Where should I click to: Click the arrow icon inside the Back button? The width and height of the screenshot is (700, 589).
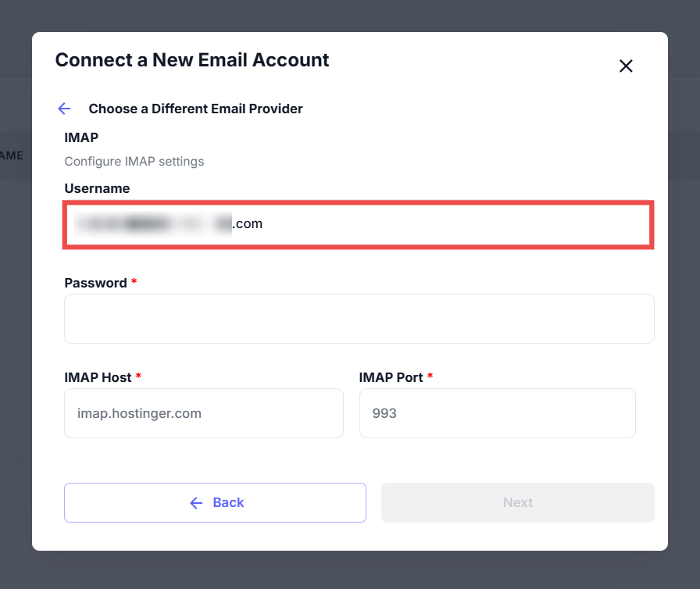(x=196, y=502)
